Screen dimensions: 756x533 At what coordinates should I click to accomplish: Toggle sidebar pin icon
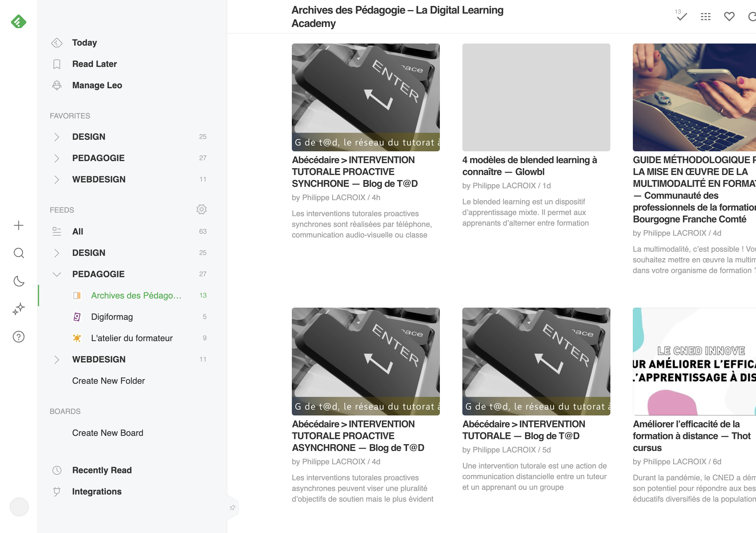[x=232, y=508]
